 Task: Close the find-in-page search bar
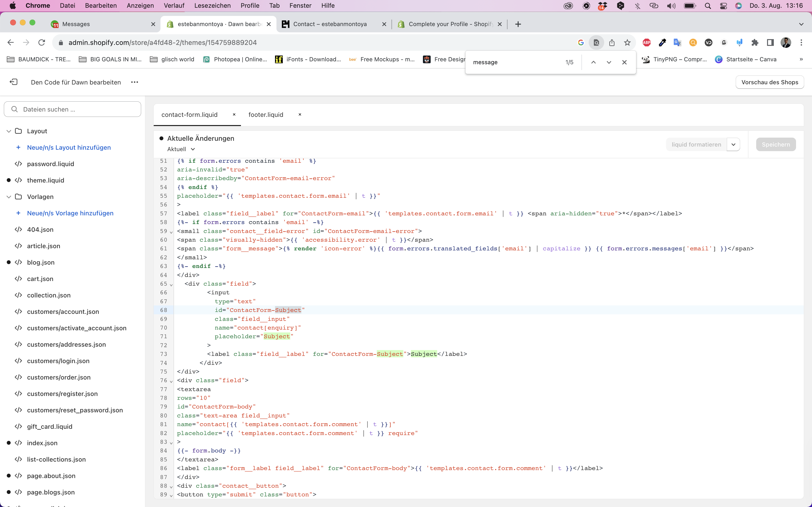624,62
